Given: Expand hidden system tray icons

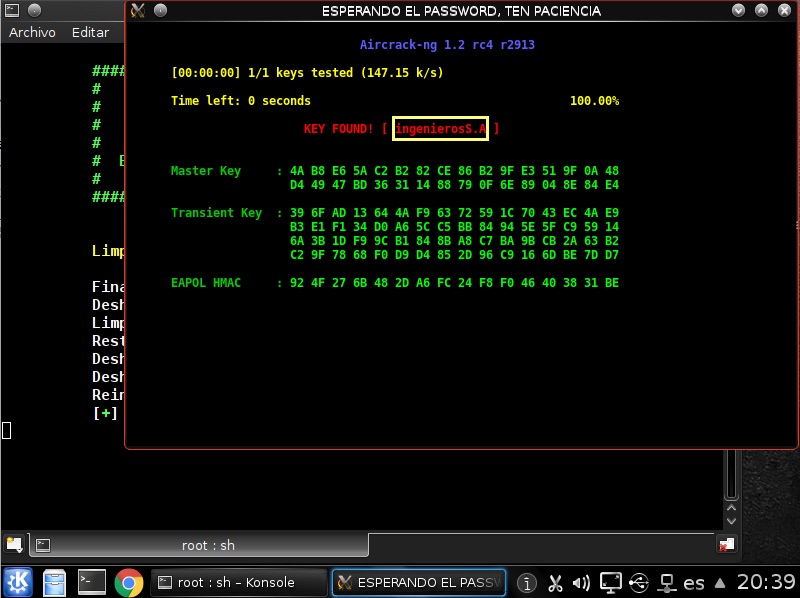Looking at the screenshot, I should coord(720,583).
